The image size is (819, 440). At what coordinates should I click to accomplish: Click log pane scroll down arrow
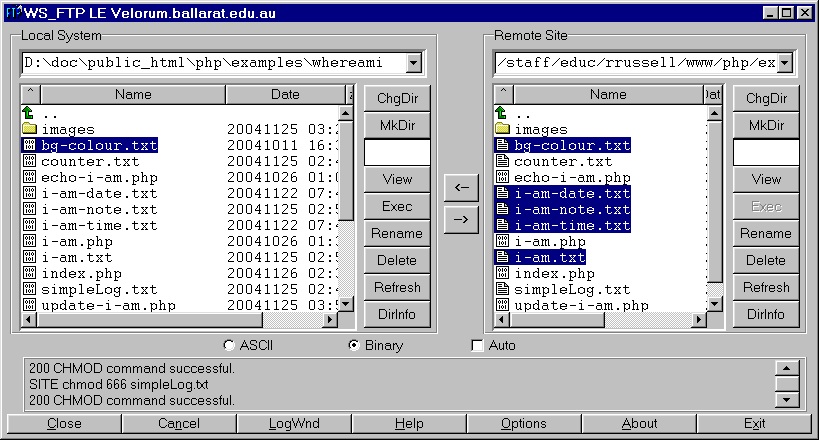coord(787,400)
